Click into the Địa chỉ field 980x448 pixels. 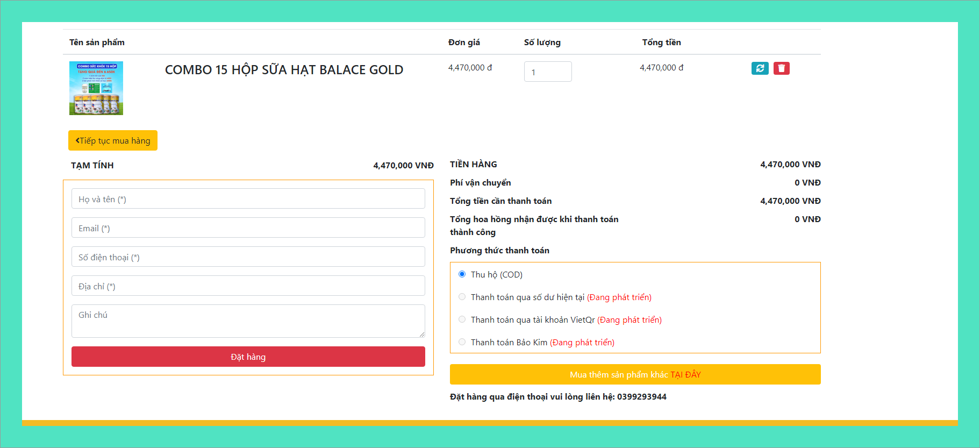coord(248,286)
